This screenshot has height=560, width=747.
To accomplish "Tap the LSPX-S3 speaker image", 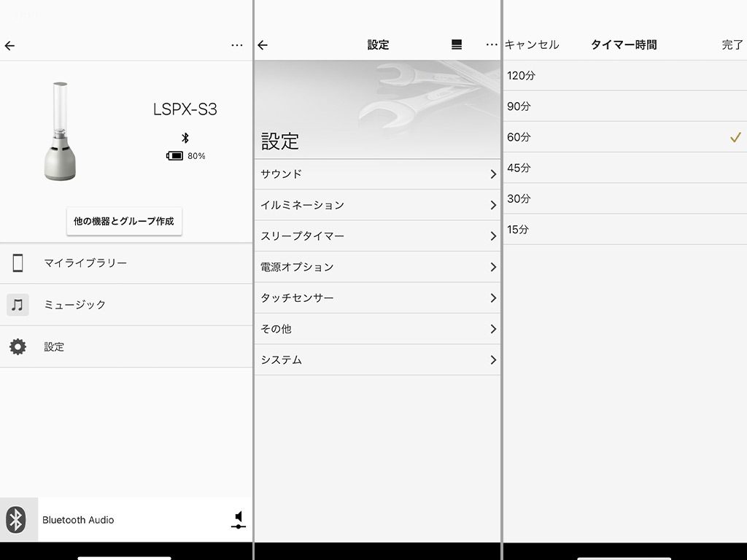I will [60, 131].
